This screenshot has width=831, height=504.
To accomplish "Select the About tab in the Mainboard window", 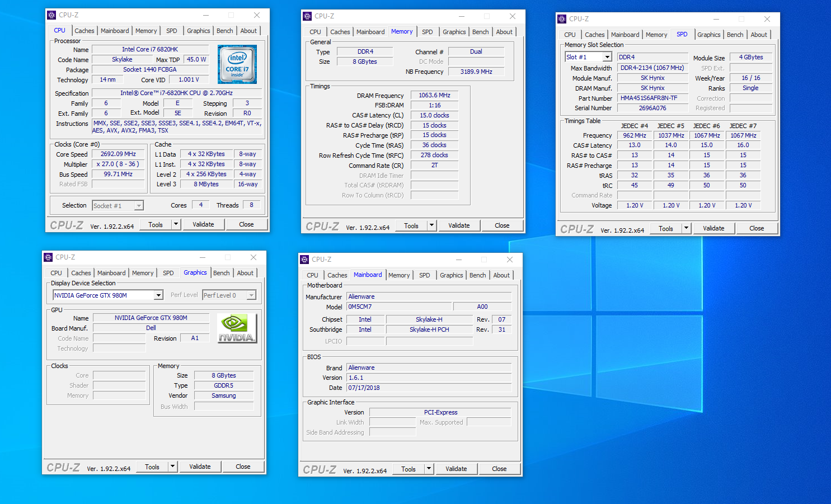I will coord(501,275).
